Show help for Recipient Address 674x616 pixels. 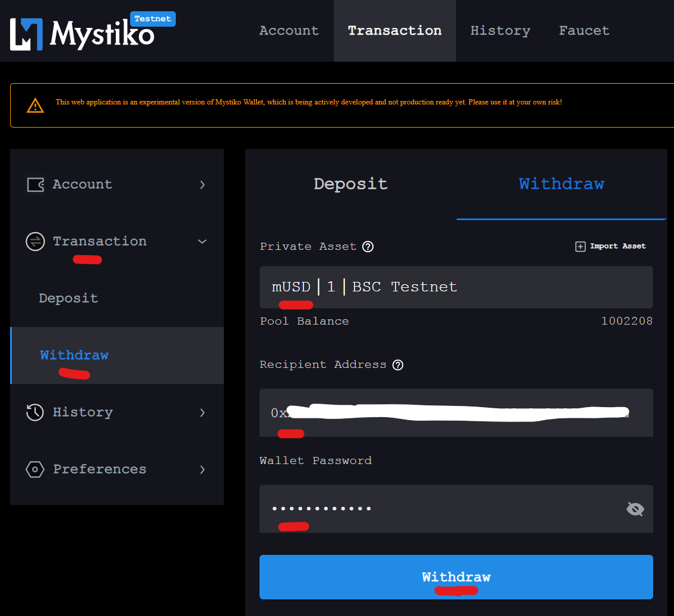coord(398,365)
